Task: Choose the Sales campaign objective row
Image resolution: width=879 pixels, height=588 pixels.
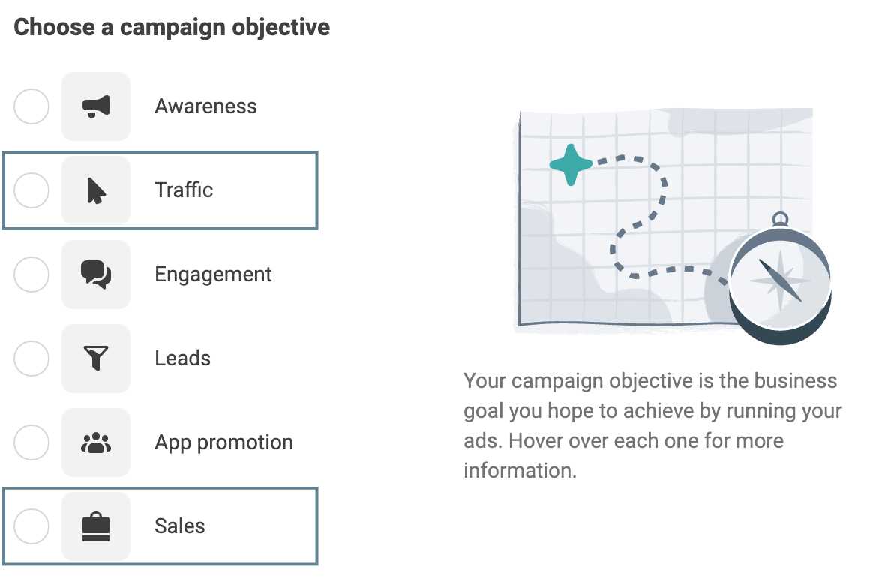Action: pos(160,526)
